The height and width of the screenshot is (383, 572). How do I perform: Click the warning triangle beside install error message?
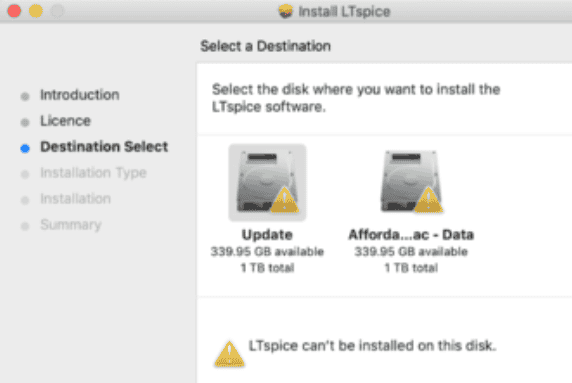coord(229,354)
